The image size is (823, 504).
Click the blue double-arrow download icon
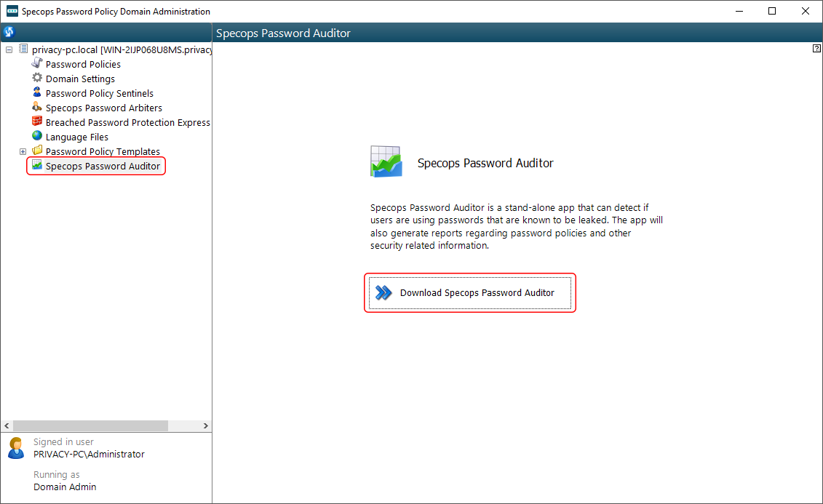(x=383, y=292)
